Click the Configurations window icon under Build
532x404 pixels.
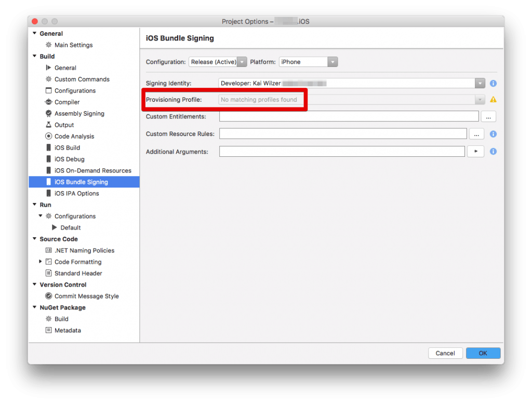pyautogui.click(x=48, y=90)
